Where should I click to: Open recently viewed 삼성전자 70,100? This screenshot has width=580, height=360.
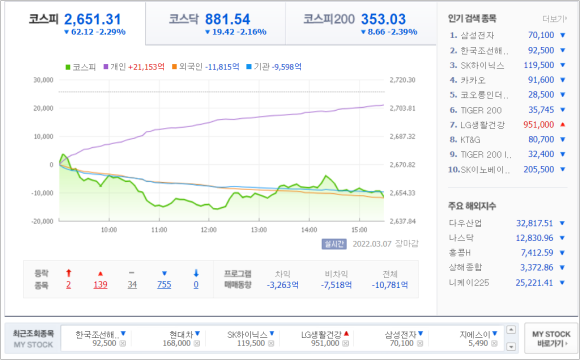400,334
